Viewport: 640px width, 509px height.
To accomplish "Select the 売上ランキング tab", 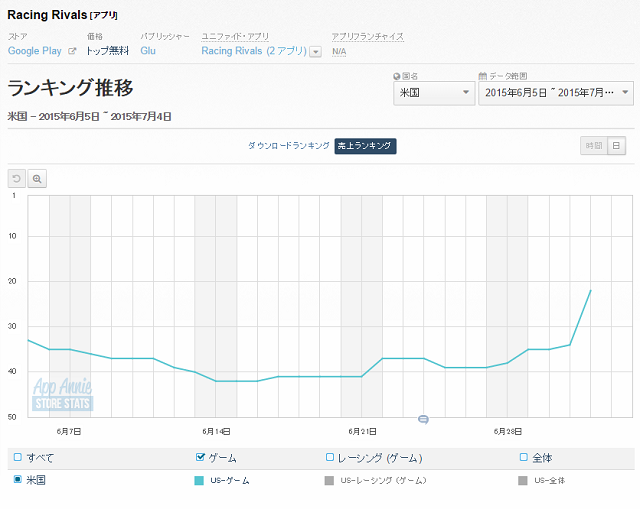I will pyautogui.click(x=365, y=146).
